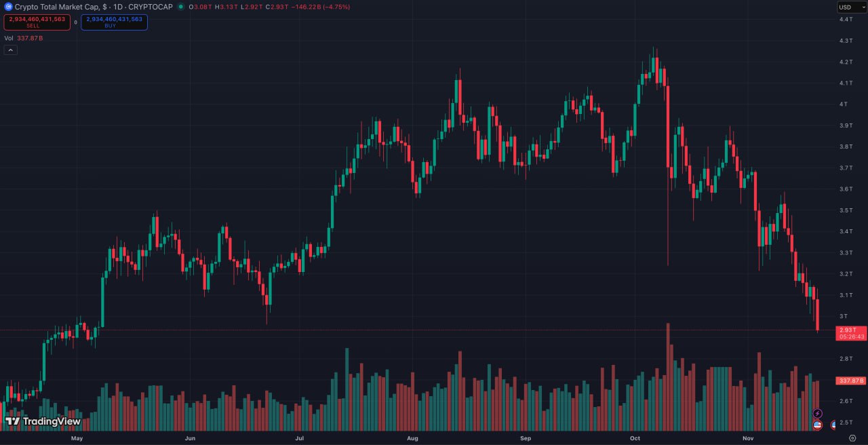The height and width of the screenshot is (445, 868).
Task: Click the Aug label on time axis
Action: click(x=412, y=438)
